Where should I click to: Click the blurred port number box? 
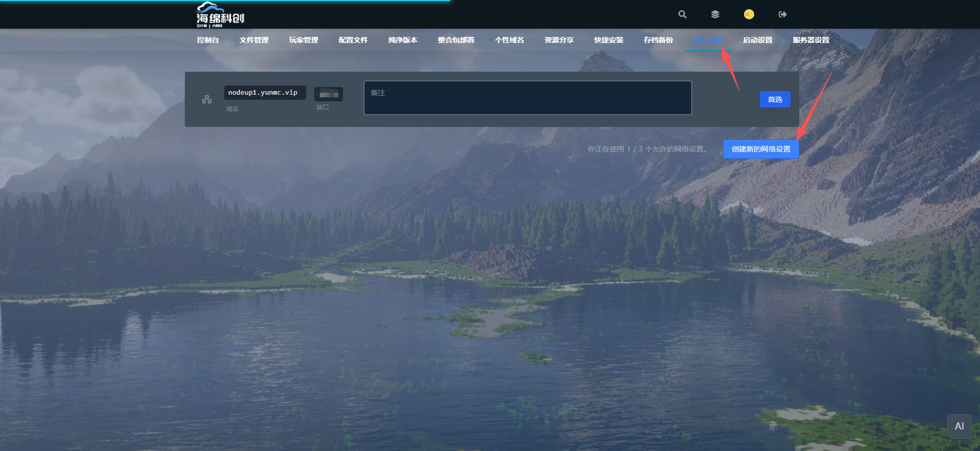(329, 94)
